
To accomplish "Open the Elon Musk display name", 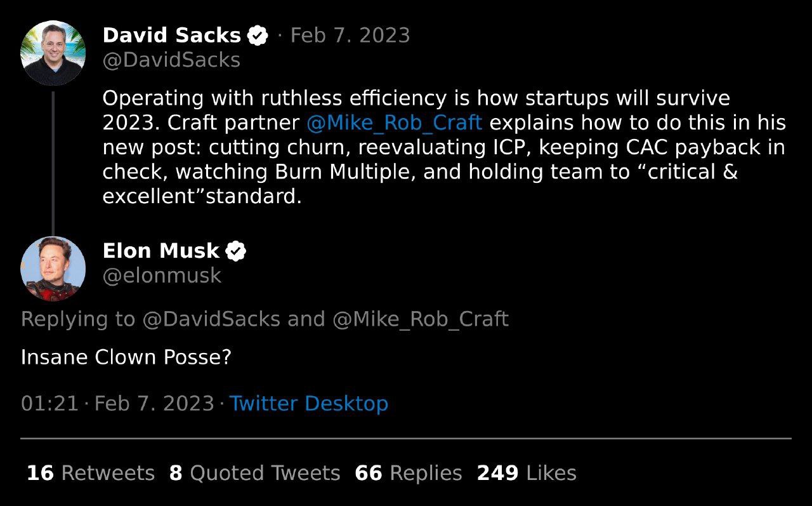I will coord(161,251).
